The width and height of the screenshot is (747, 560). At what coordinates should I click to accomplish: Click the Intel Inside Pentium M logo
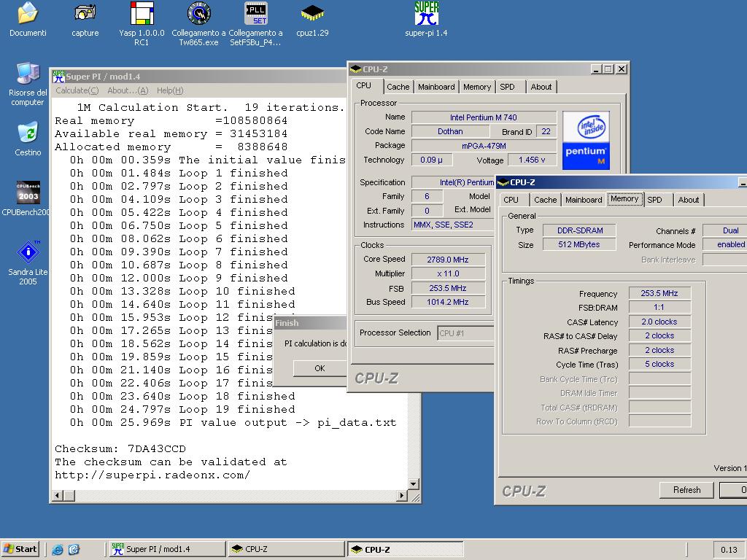pos(586,141)
